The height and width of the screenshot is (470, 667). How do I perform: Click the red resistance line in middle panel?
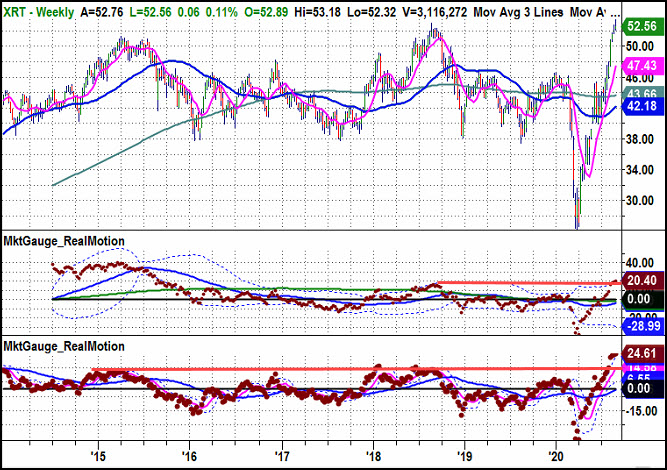[x=530, y=283]
